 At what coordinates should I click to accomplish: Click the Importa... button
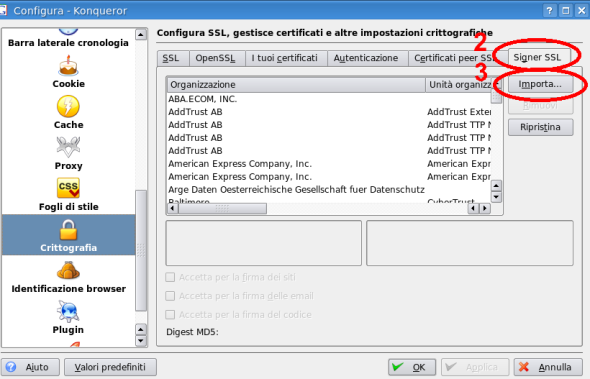(x=540, y=84)
